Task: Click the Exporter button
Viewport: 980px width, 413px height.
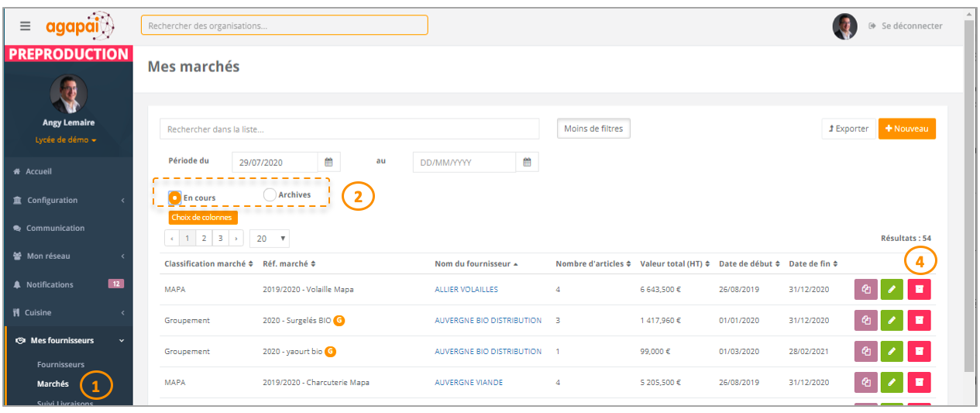Action: coord(848,129)
